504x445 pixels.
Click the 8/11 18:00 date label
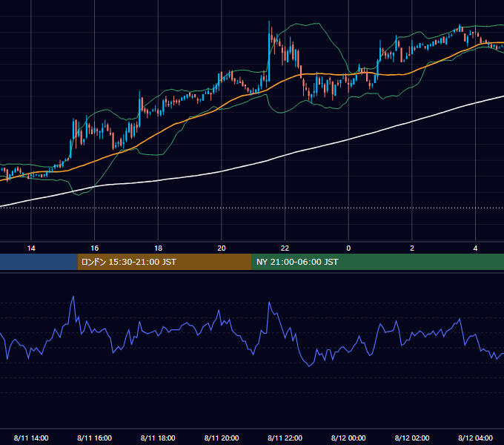coord(158,438)
